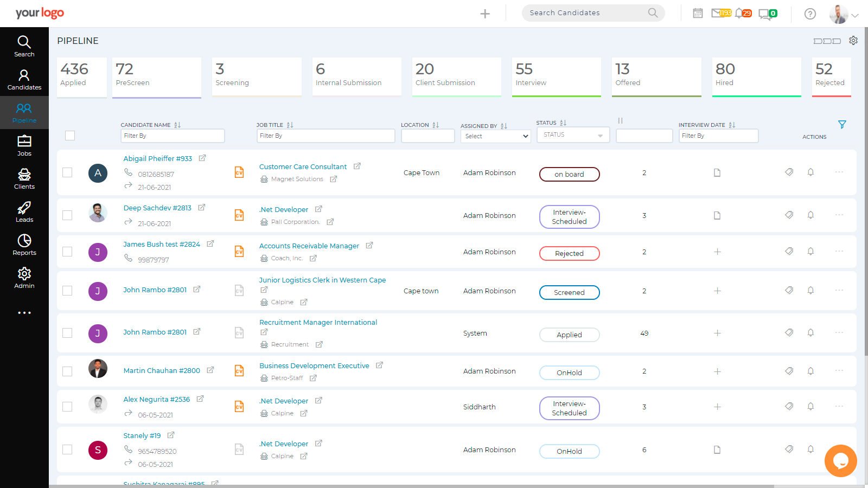The width and height of the screenshot is (868, 488).
Task: Select the Rejected stage (52)
Action: click(832, 77)
